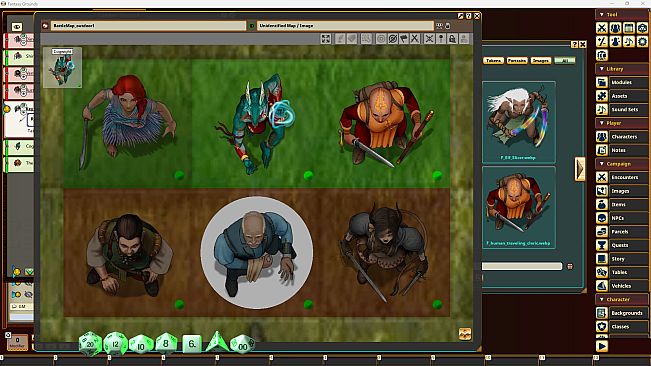Click the Tables dice icon

[602, 272]
